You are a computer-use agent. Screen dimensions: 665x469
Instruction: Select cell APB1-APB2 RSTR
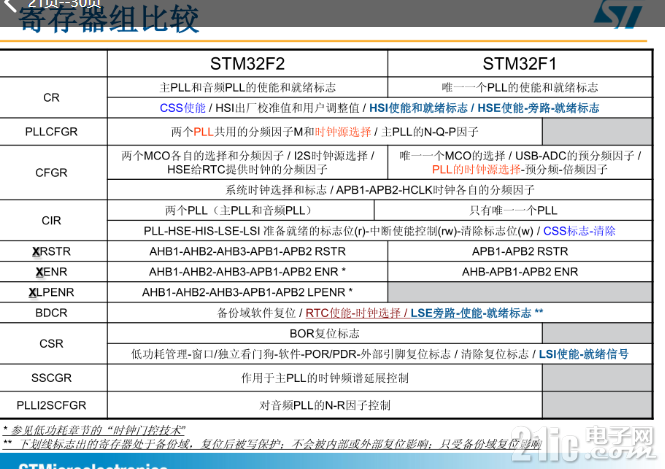[520, 251]
